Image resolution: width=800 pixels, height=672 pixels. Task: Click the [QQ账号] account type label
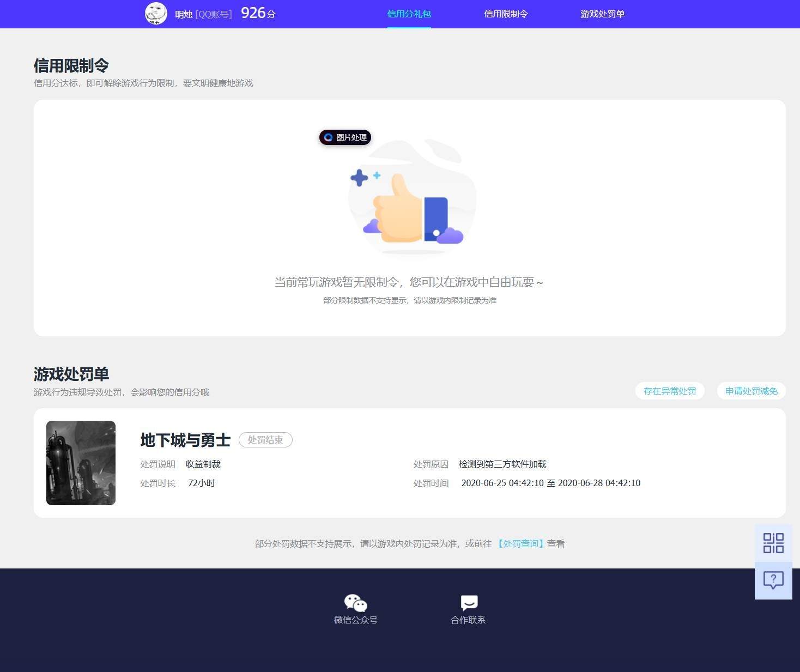[214, 15]
